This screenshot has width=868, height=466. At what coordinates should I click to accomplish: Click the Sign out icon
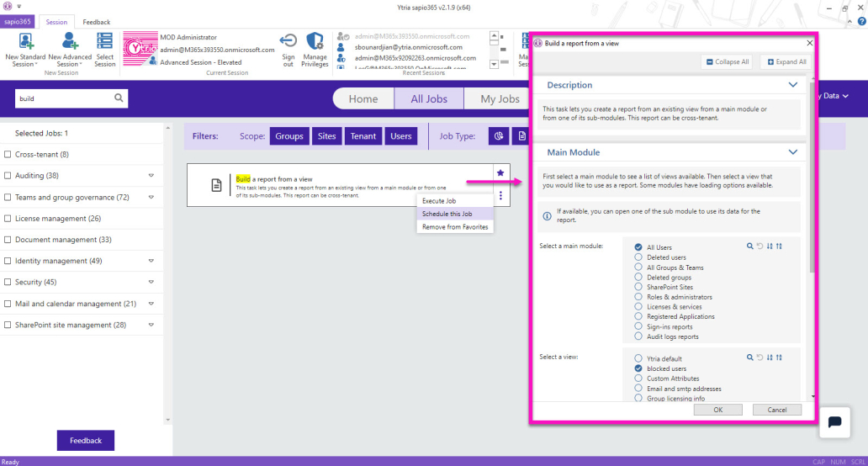pyautogui.click(x=288, y=42)
